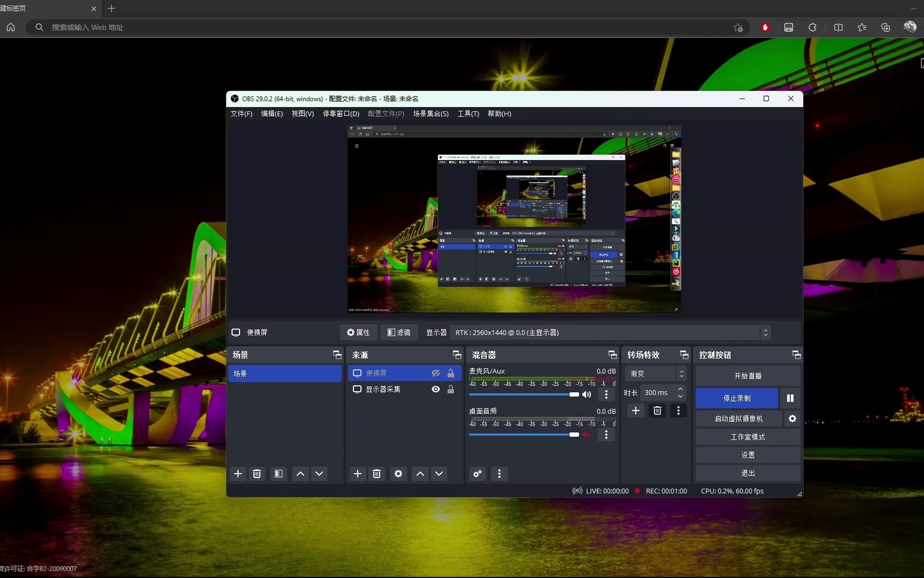Mute the 麦克风/Aux channel

coord(587,394)
